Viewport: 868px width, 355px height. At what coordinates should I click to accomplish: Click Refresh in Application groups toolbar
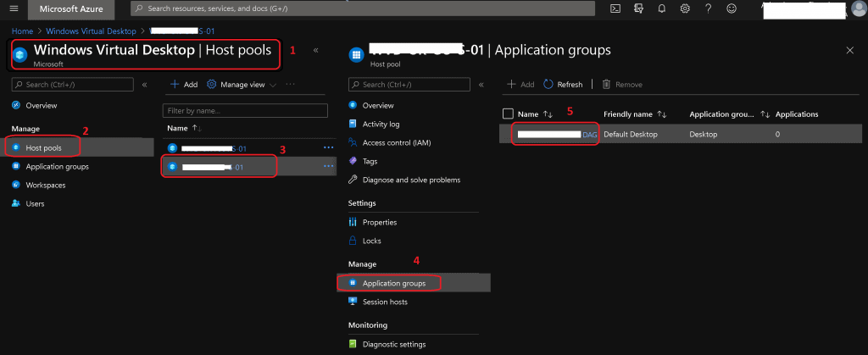pos(563,85)
